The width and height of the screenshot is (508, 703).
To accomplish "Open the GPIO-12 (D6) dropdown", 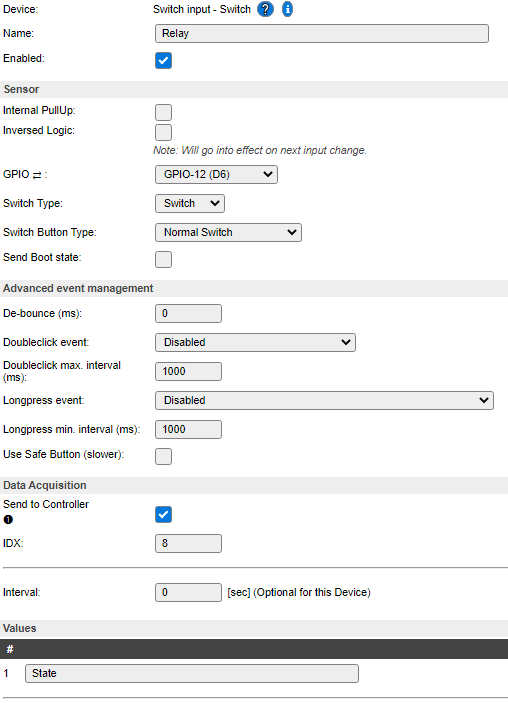I will point(216,174).
